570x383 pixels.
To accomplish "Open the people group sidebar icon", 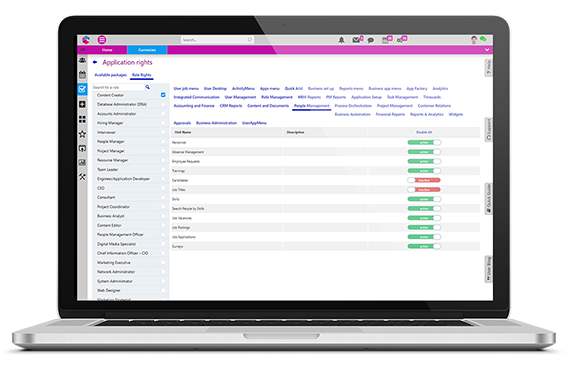I will (83, 60).
